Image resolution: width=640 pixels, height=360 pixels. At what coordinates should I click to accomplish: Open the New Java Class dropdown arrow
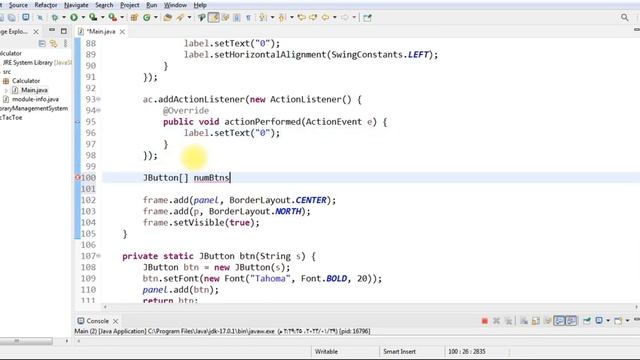(x=156, y=18)
